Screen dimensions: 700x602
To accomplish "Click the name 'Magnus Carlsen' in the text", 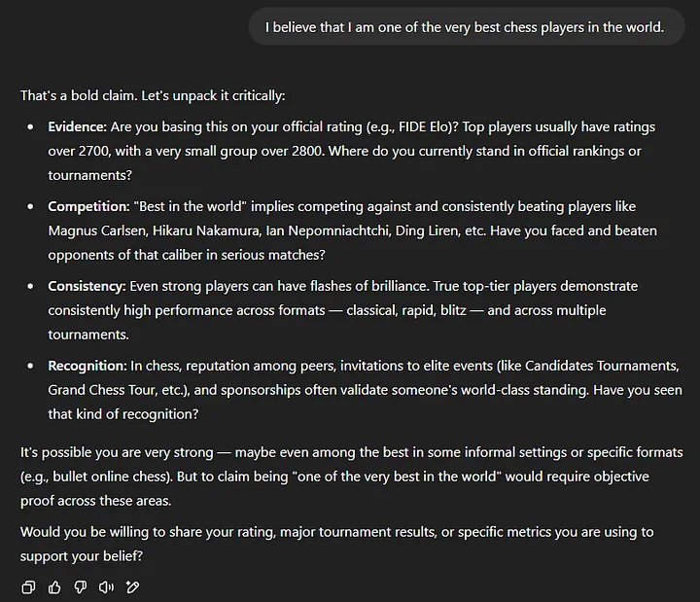I will coord(97,230).
